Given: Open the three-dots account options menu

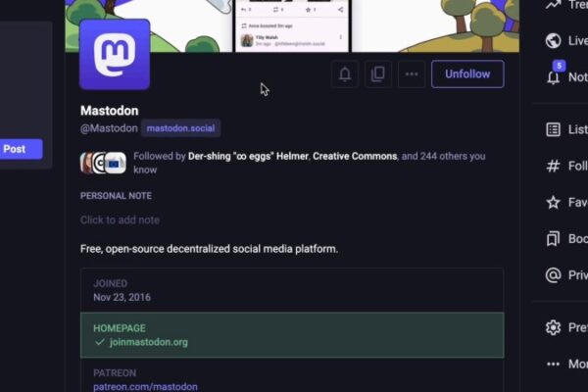Looking at the screenshot, I should coord(412,74).
